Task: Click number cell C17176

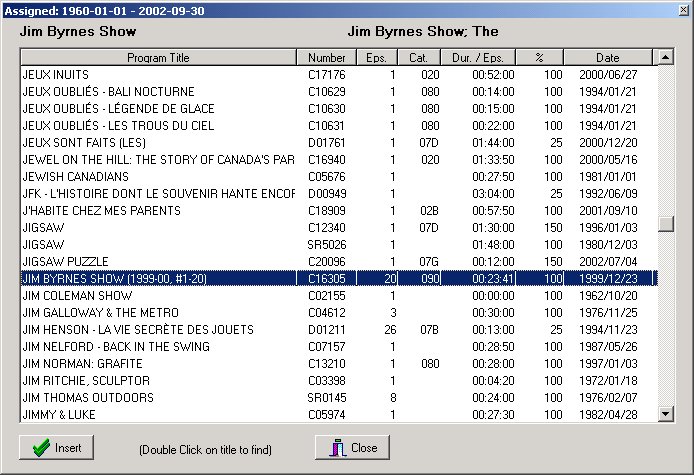Action: [x=327, y=74]
